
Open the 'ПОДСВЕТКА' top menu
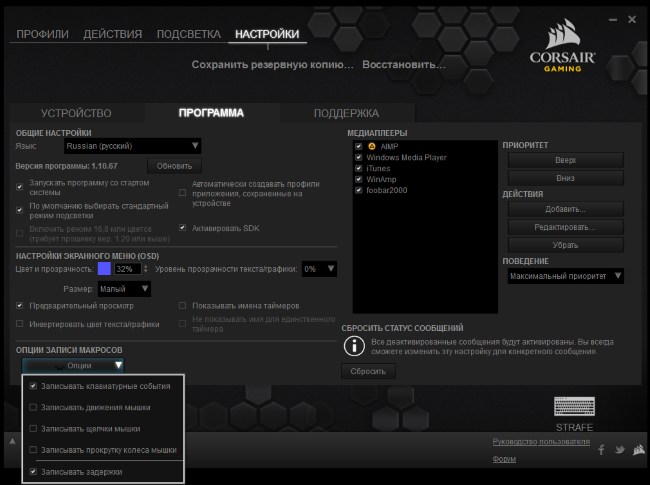[189, 34]
